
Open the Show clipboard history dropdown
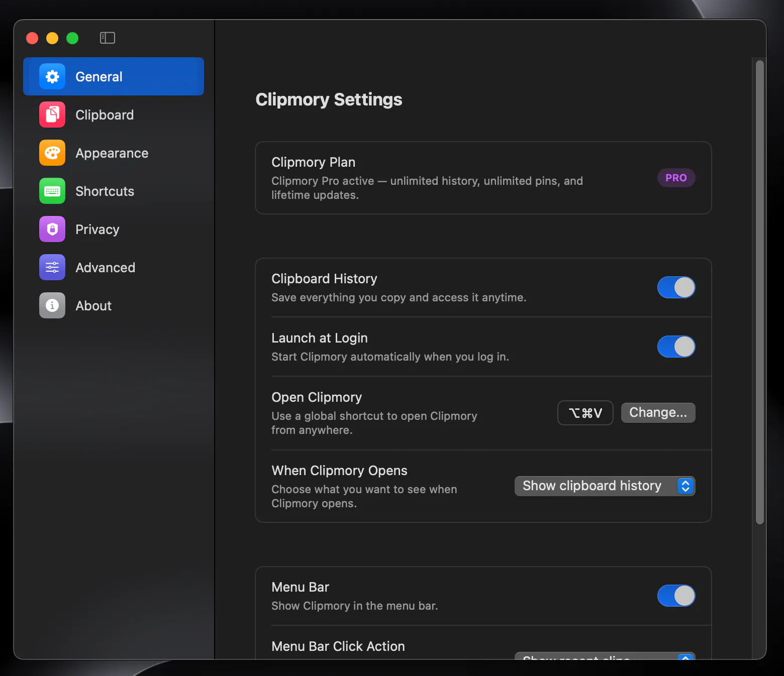(x=605, y=486)
